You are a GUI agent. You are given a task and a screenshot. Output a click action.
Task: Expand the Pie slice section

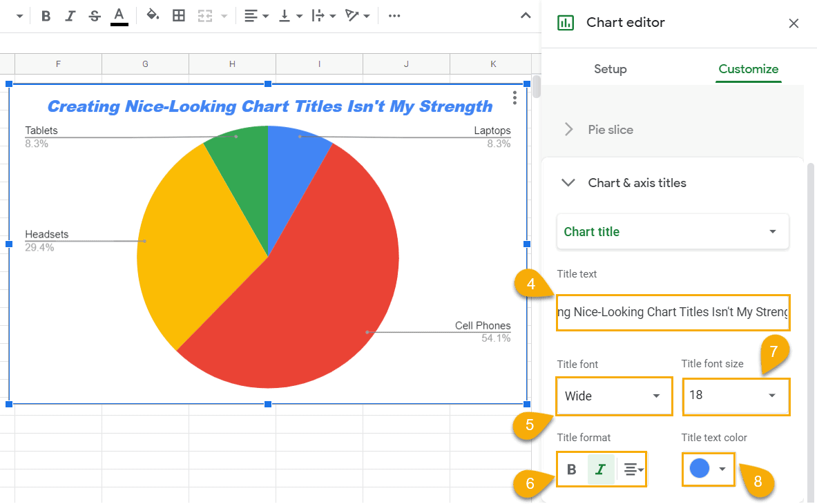(568, 130)
